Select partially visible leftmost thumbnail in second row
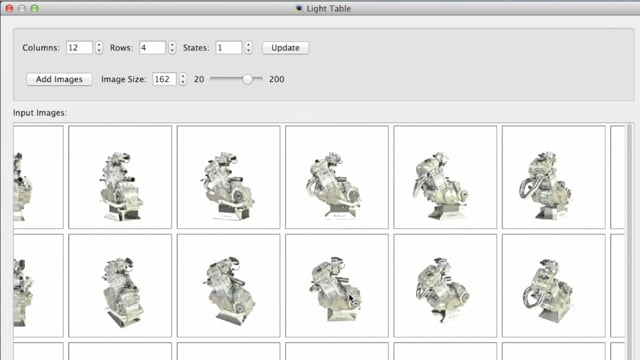Screen dimensions: 640x360 point(38,286)
